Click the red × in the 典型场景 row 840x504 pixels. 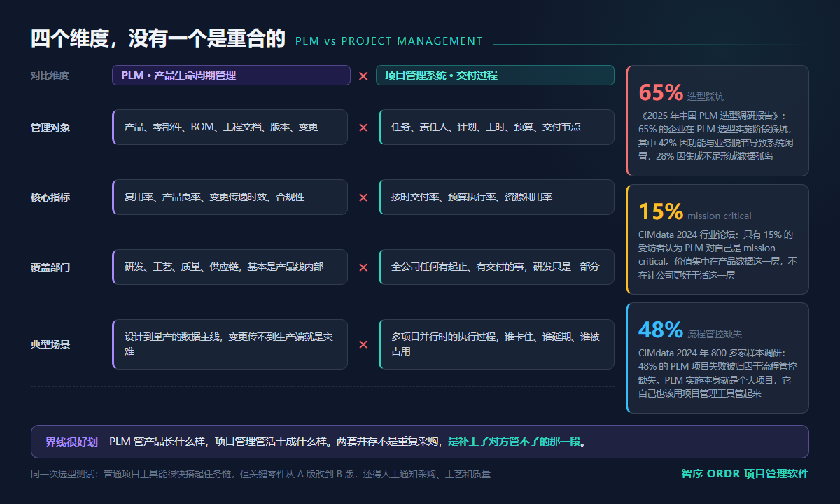363,344
